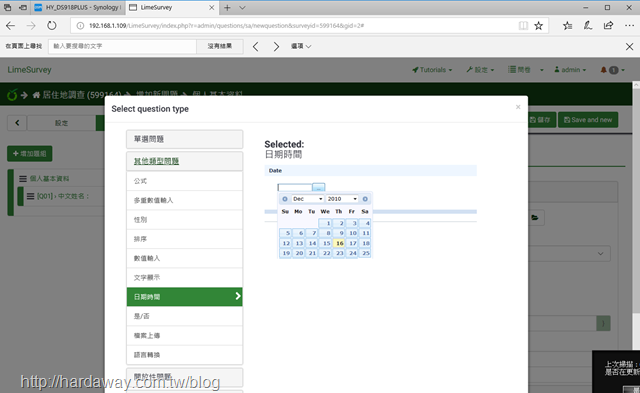
Task: Switch to HY_DS918PLUS Synology tab
Action: click(78, 7)
